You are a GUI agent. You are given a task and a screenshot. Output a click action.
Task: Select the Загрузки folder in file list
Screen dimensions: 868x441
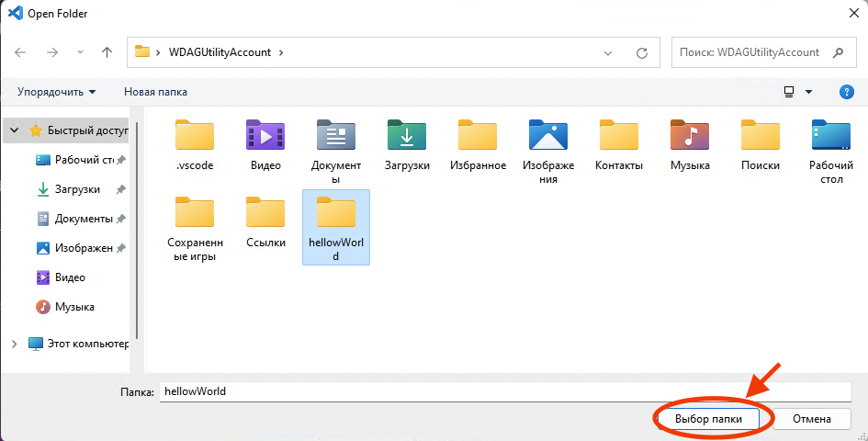[407, 136]
